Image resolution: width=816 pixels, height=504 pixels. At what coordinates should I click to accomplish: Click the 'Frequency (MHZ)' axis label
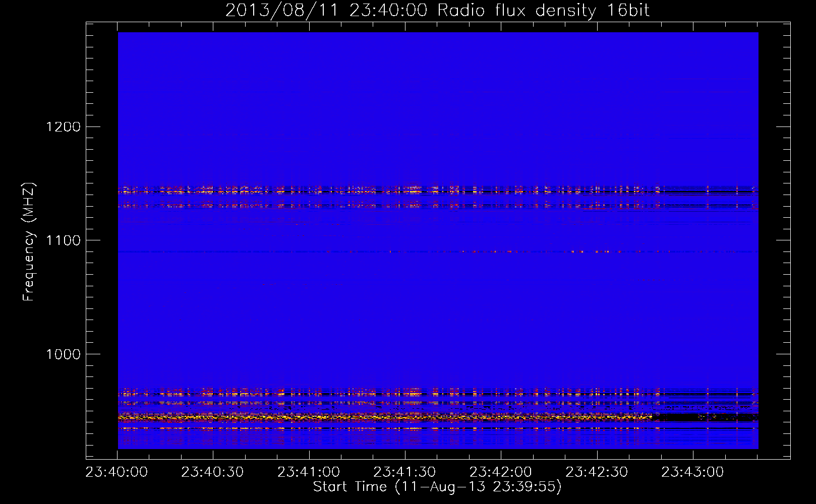[x=29, y=242]
